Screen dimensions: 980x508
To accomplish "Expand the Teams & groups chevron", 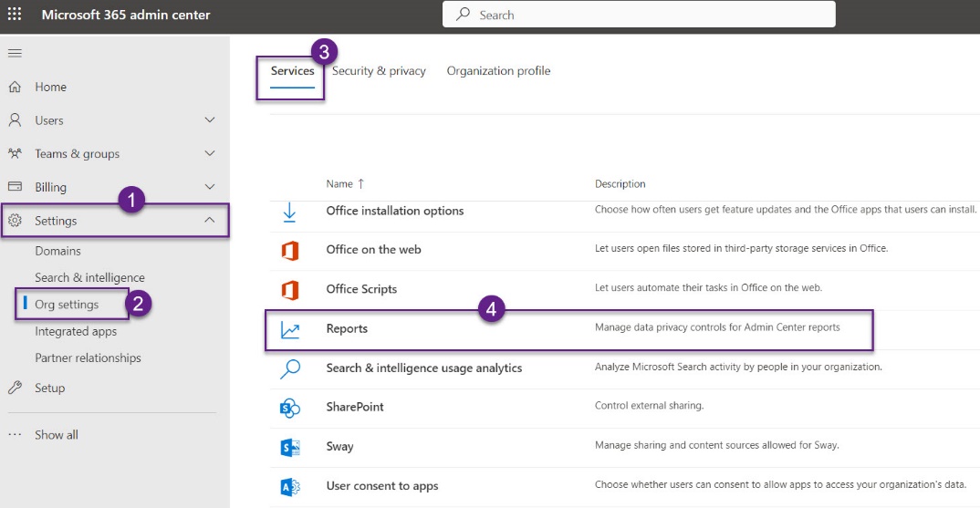I will click(x=210, y=154).
